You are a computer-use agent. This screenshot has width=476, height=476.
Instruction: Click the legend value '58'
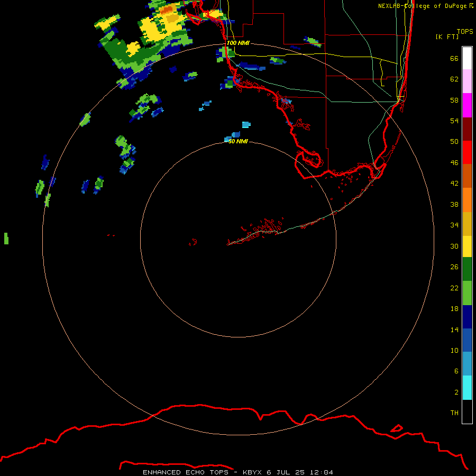454,100
